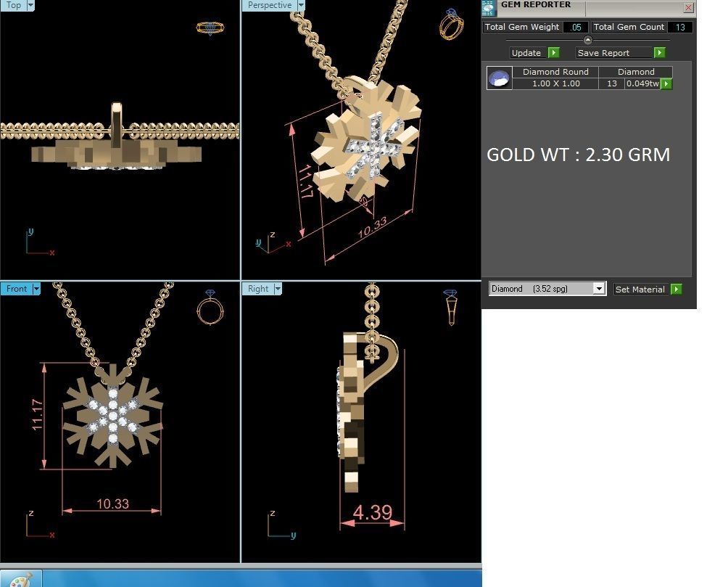This screenshot has height=587, width=728.
Task: Click the 11.17 dimension in Front viewport
Action: 37,414
